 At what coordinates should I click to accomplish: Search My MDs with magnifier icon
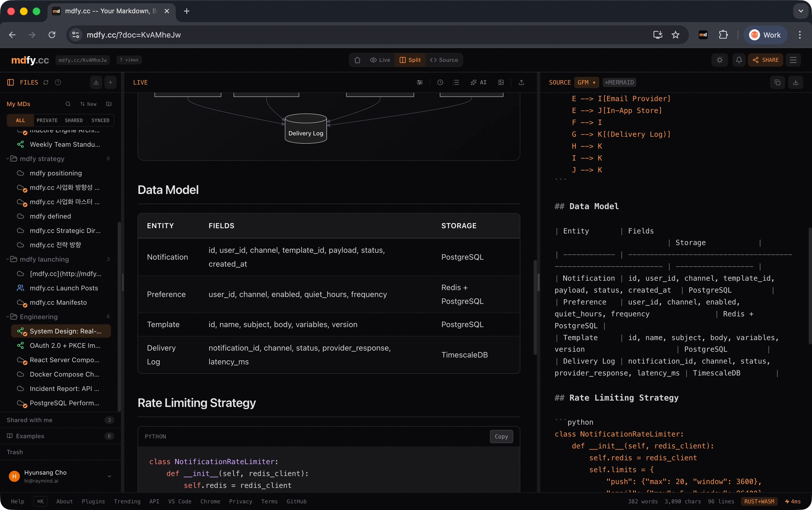point(68,104)
